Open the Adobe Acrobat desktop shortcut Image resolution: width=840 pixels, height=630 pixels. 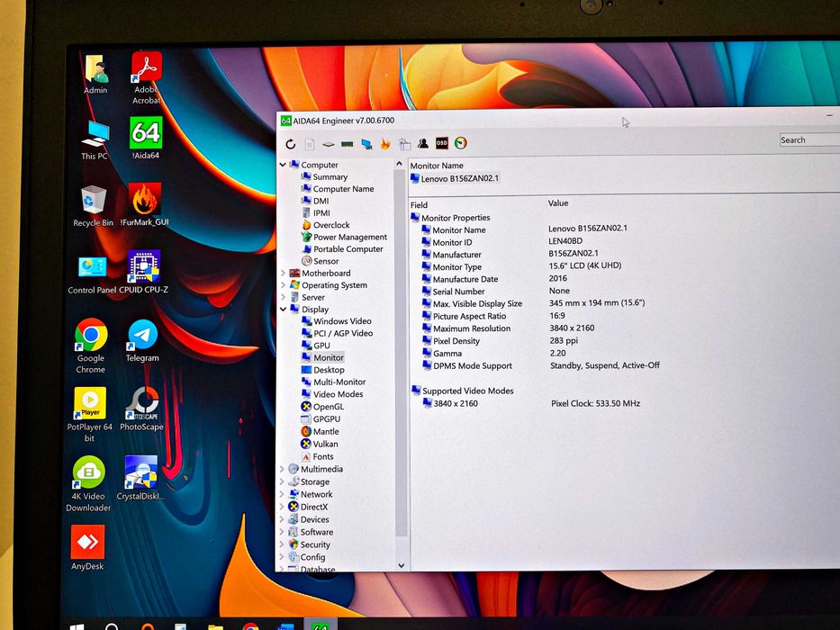[x=146, y=77]
